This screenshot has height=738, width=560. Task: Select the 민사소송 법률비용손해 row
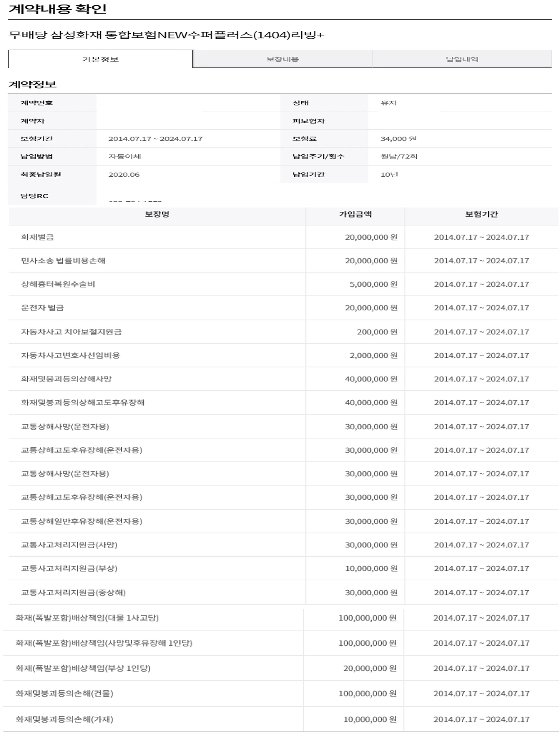pyautogui.click(x=284, y=261)
